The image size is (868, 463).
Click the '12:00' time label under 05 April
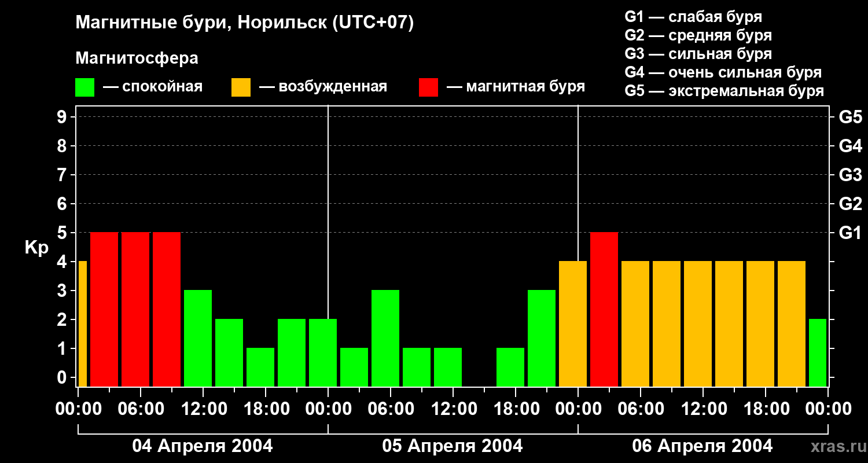pyautogui.click(x=453, y=409)
